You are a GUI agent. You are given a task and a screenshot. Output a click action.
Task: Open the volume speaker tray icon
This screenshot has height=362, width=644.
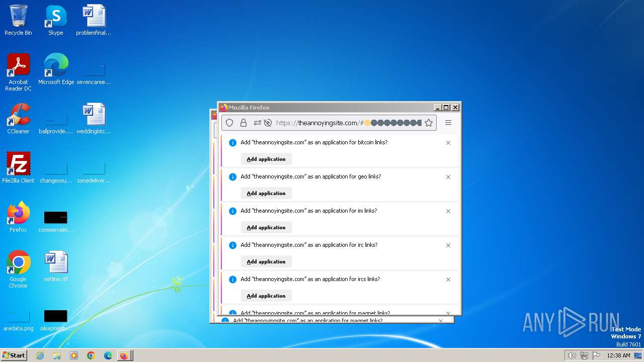572,355
